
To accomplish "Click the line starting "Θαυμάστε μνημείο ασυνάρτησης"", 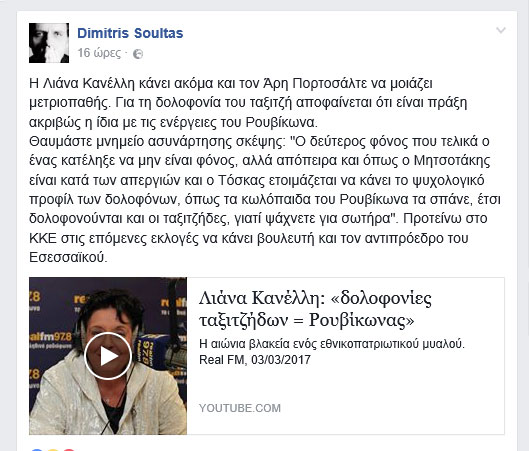I will point(259,141).
